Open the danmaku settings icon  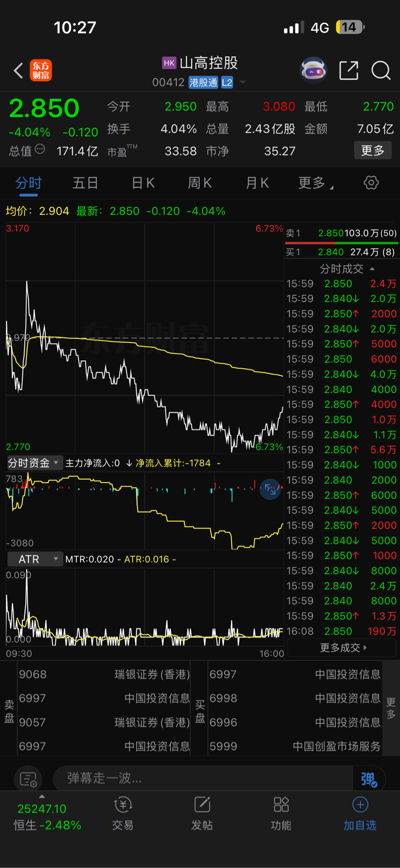click(x=28, y=779)
